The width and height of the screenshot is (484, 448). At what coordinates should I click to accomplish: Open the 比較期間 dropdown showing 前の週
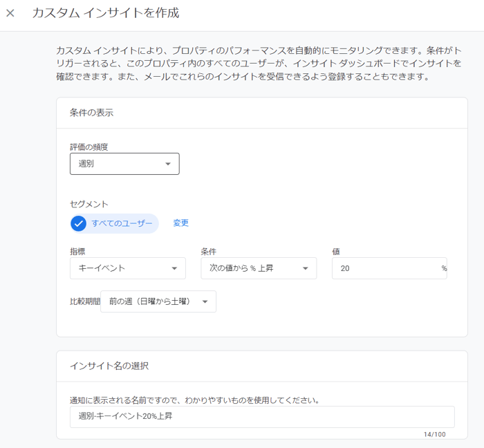[158, 301]
